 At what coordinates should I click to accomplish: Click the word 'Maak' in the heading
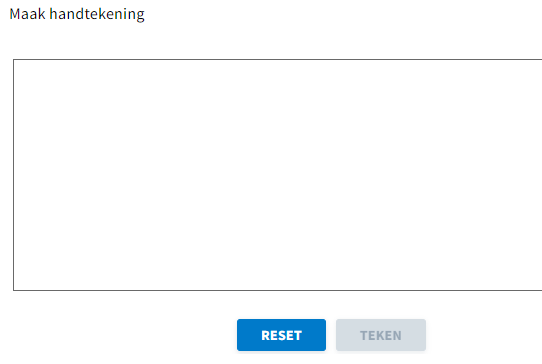coord(27,14)
